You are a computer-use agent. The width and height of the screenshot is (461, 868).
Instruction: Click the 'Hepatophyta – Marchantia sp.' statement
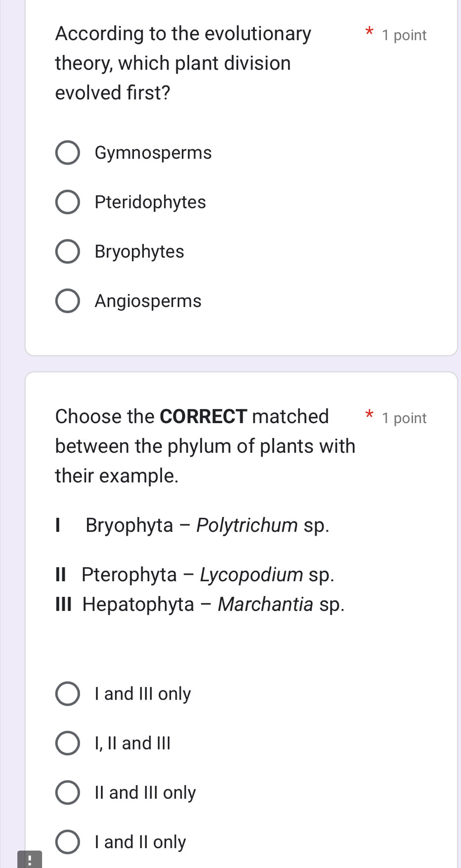tap(213, 604)
